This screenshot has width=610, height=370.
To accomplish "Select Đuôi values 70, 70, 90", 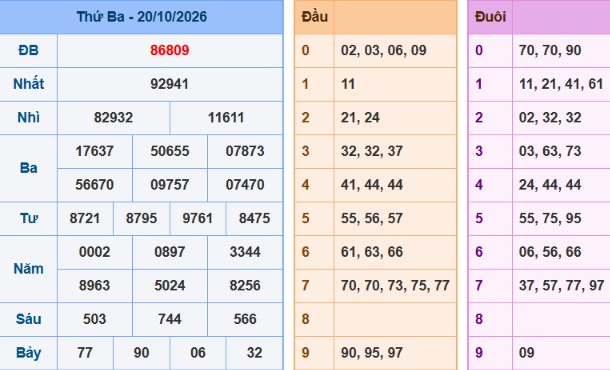I will coord(550,50).
